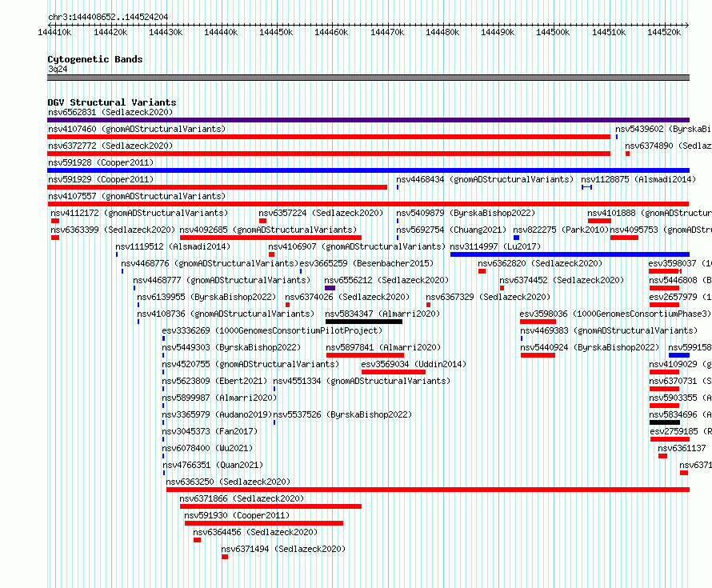
Task: Select the nsv5409879 (ByrskaBishop2022) label
Action: [466, 213]
